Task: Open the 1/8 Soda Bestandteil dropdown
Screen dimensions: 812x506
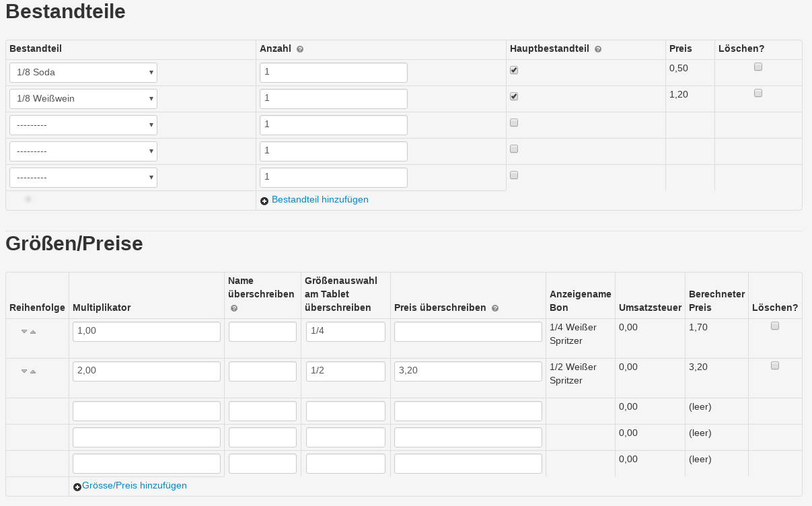Action: coord(83,73)
